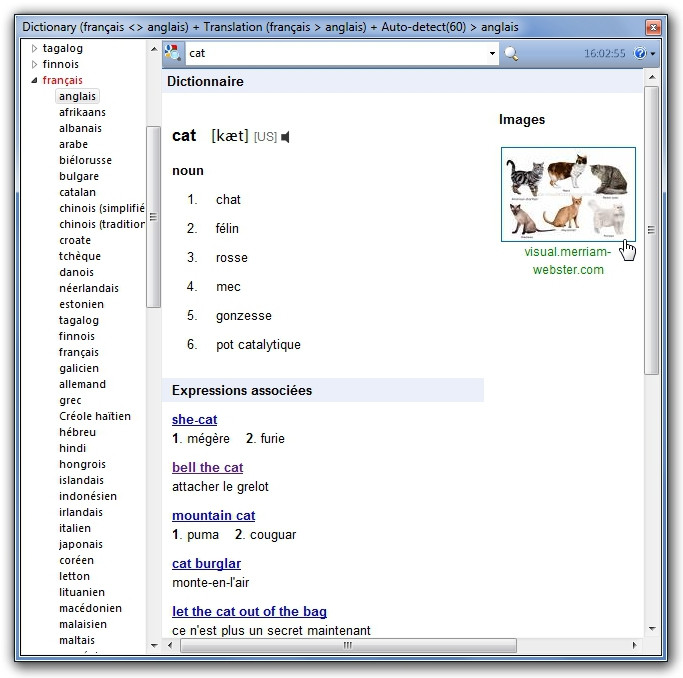Open the cat breeds image thumbnail
This screenshot has height=678, width=683.
pyautogui.click(x=568, y=194)
